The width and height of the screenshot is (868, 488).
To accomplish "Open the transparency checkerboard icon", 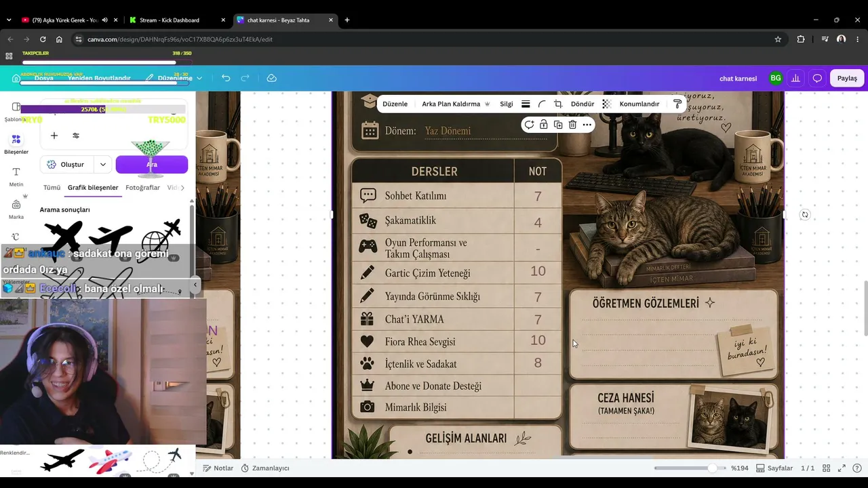I will [606, 104].
